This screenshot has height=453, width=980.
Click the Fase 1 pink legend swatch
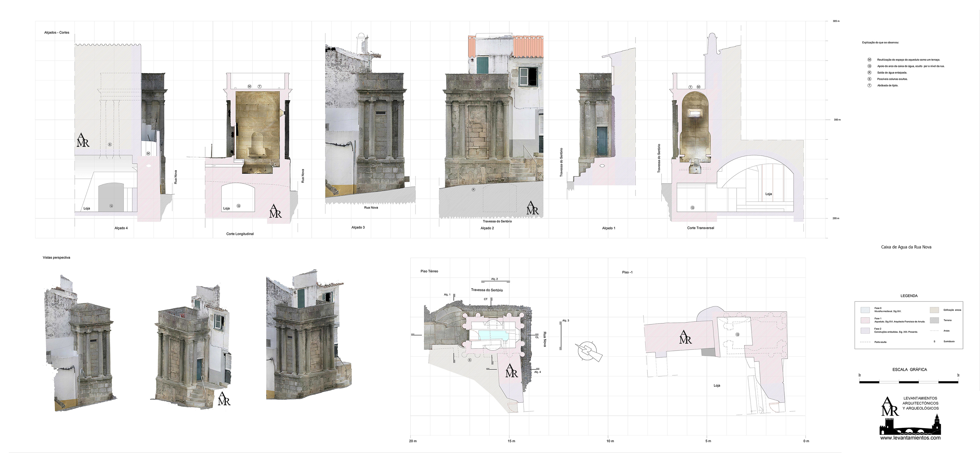(865, 320)
